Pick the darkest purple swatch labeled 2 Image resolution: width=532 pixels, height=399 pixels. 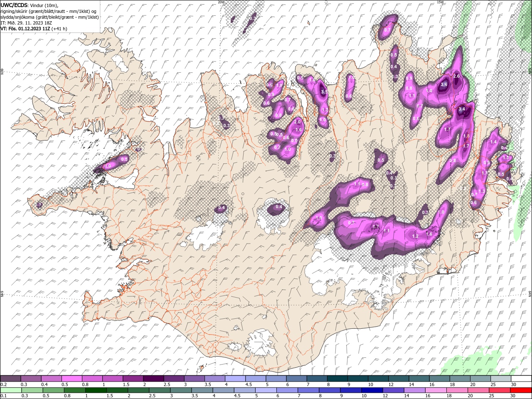(x=153, y=379)
